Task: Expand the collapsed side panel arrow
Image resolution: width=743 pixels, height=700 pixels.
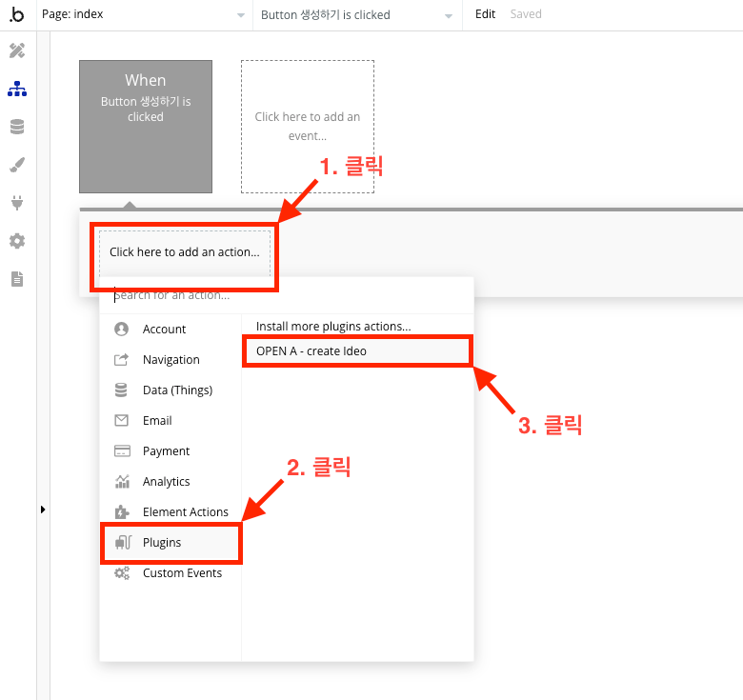Action: coord(43,510)
